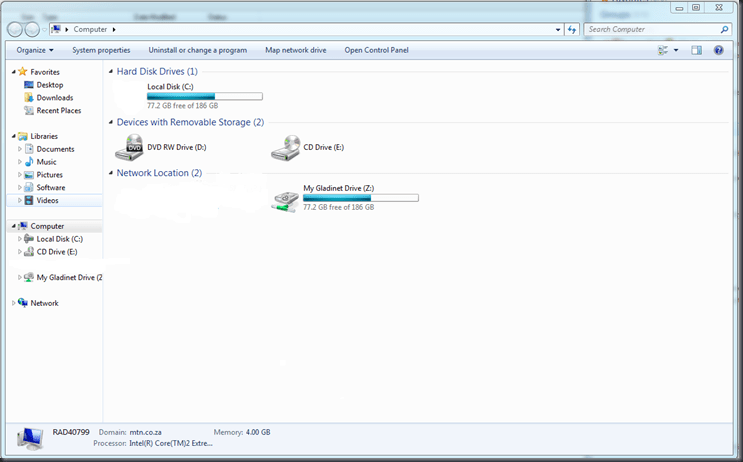
Task: Click the Desktop icon in Favorites
Action: [29, 85]
